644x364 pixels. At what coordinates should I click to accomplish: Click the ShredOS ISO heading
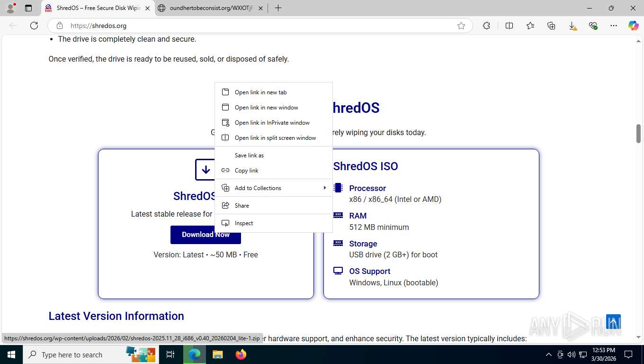(366, 166)
